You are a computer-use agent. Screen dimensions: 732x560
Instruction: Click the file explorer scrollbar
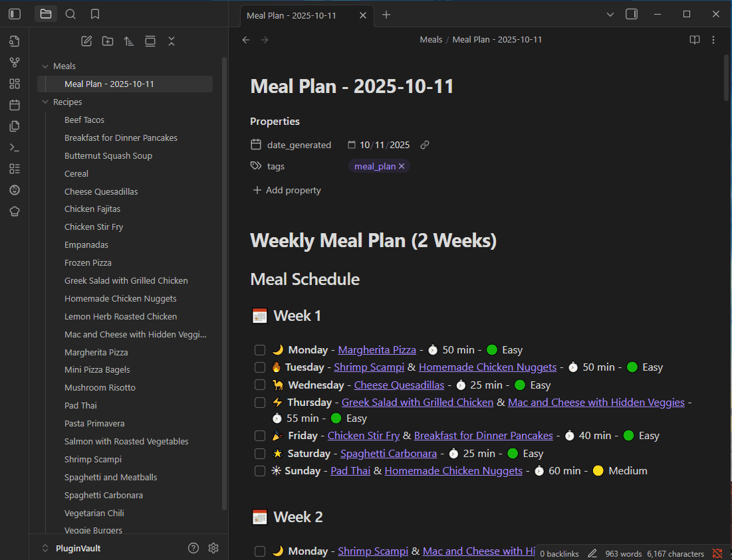tap(225, 284)
